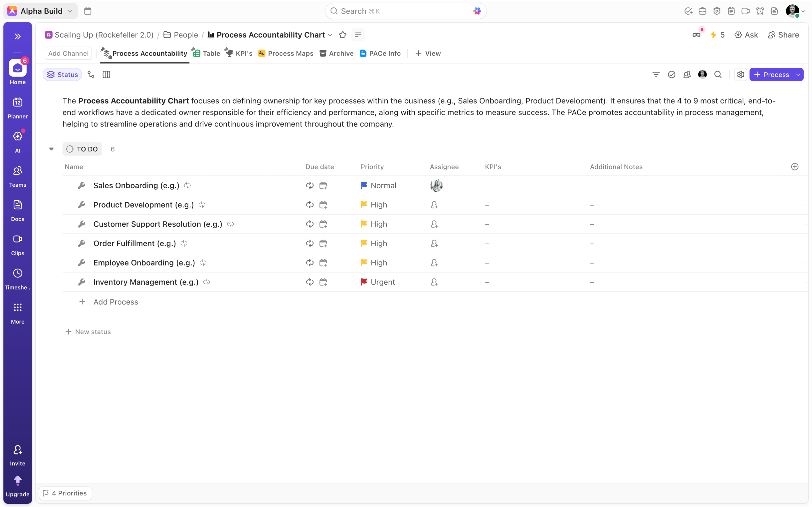This screenshot has width=812, height=507.
Task: Switch to the Process Maps tab
Action: [286, 53]
